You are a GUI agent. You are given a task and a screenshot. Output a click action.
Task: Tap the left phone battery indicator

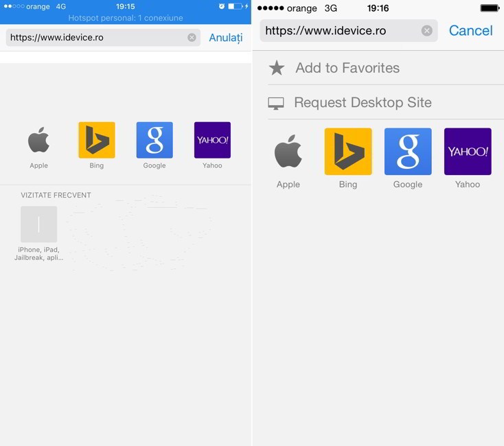coord(236,6)
